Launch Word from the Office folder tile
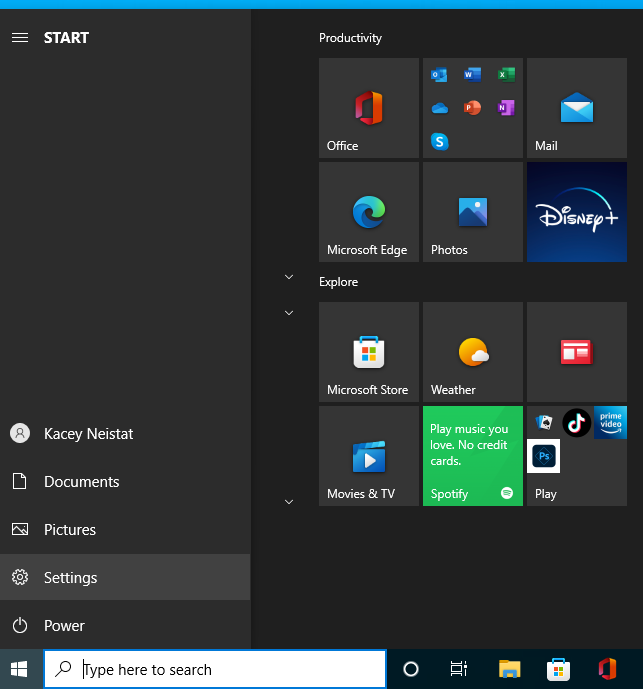 click(472, 75)
